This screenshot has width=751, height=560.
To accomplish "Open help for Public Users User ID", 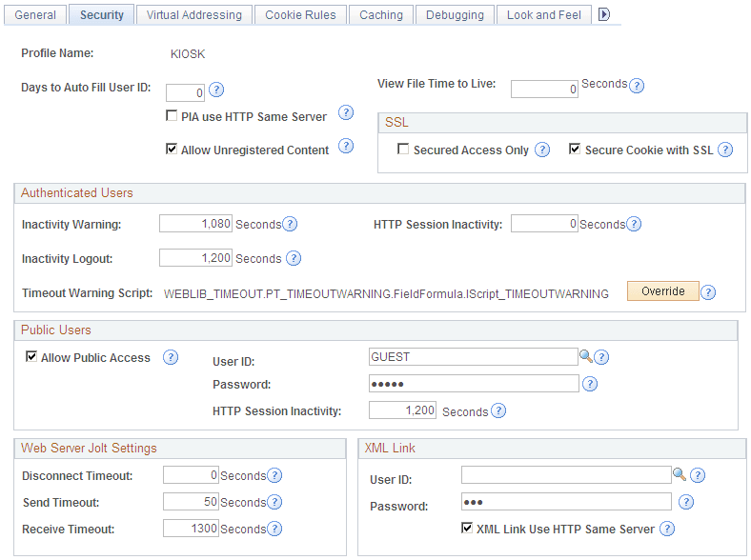I will (x=601, y=357).
